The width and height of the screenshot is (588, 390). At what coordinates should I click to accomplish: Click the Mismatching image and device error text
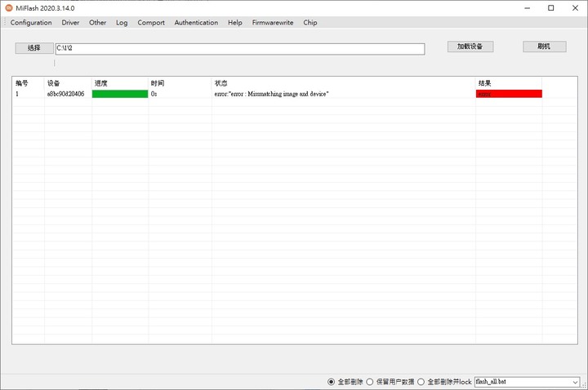pos(271,94)
